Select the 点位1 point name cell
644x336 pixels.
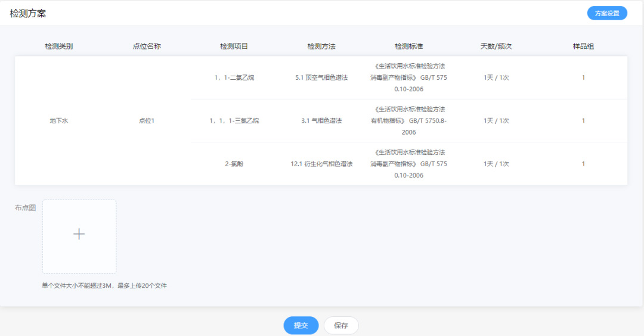coord(147,121)
